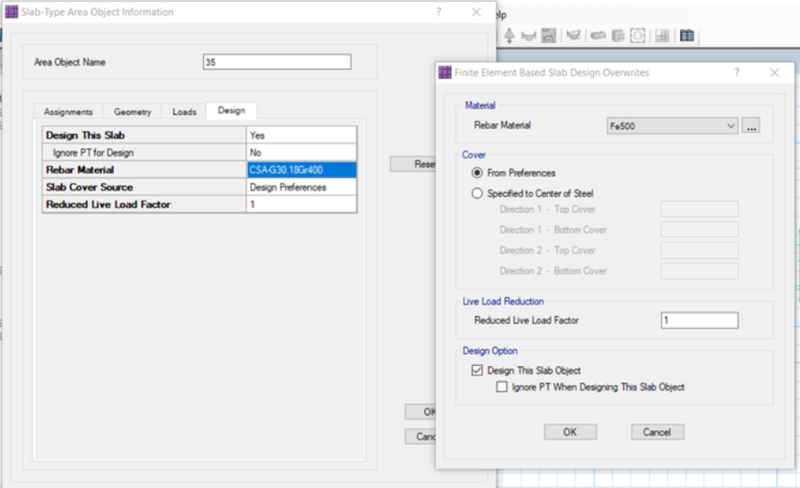Click the slab stress contour toolbar icon

coord(548,35)
